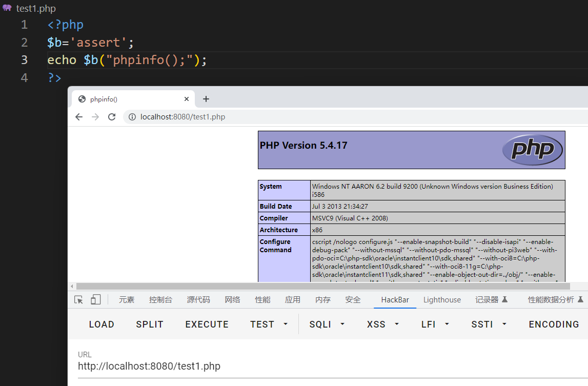Screen dimensions: 588x386
Task: Switch to the HackBar DevTools tab
Action: [x=395, y=300]
